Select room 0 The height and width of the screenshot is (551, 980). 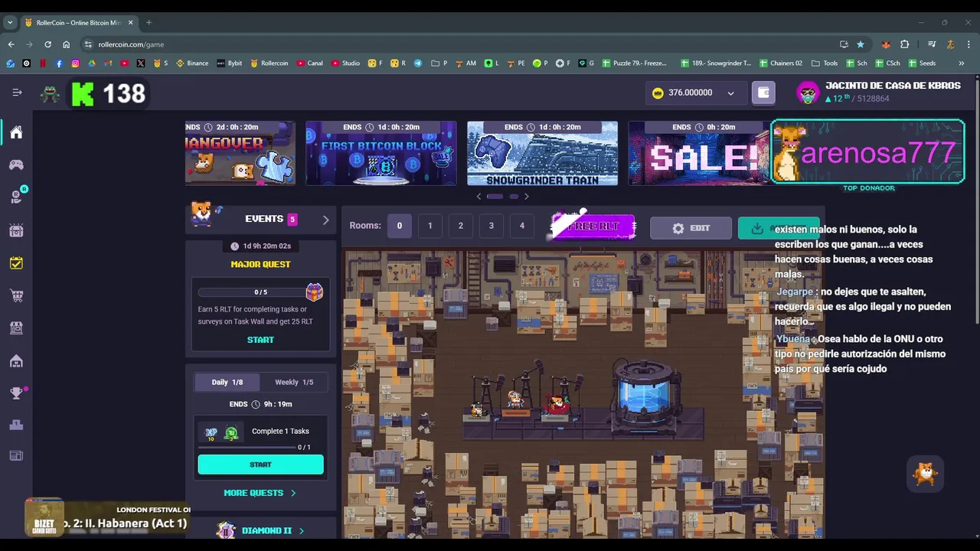point(399,226)
